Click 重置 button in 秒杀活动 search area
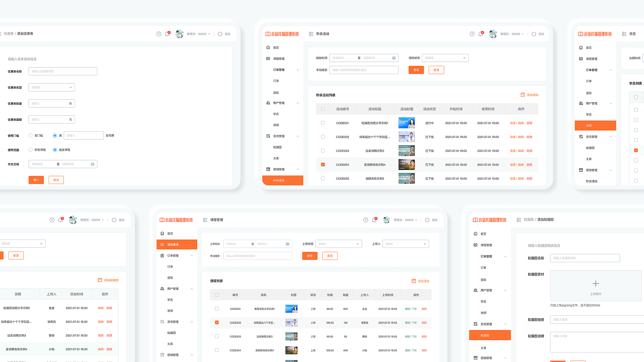Viewport: 644px width, 362px height. [x=436, y=70]
